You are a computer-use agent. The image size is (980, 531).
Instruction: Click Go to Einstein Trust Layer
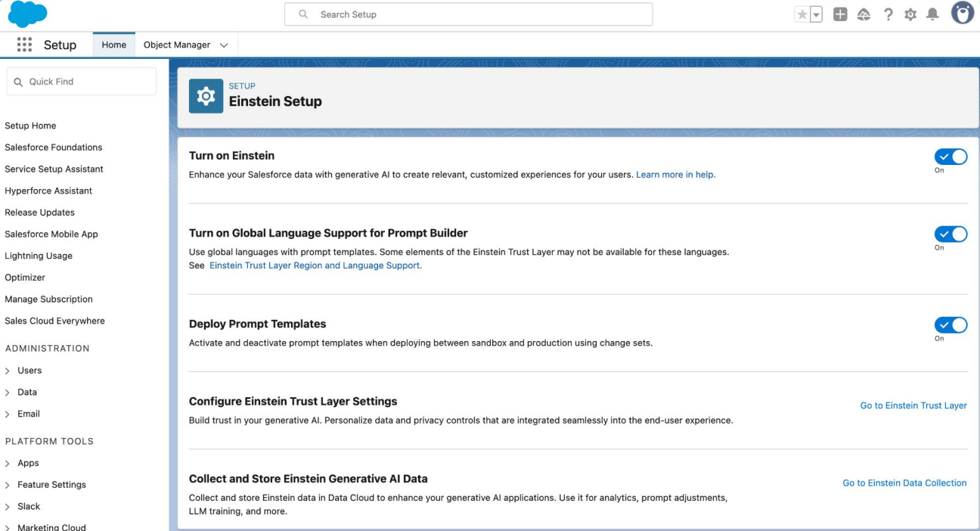coord(913,405)
